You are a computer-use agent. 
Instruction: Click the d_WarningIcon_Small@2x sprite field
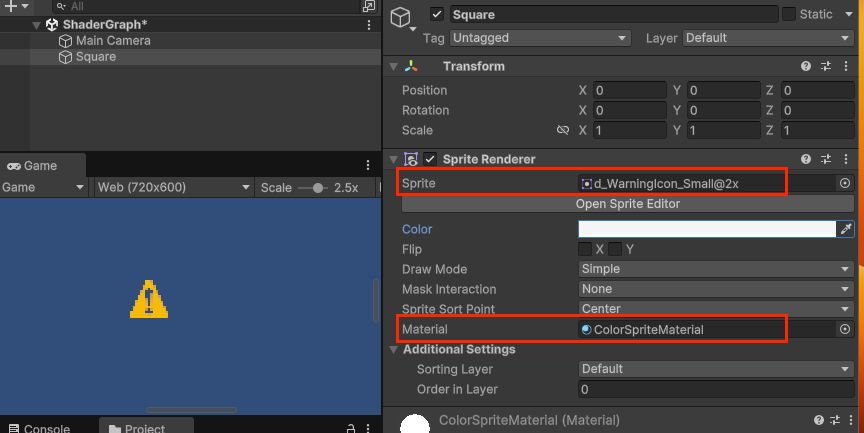[707, 183]
